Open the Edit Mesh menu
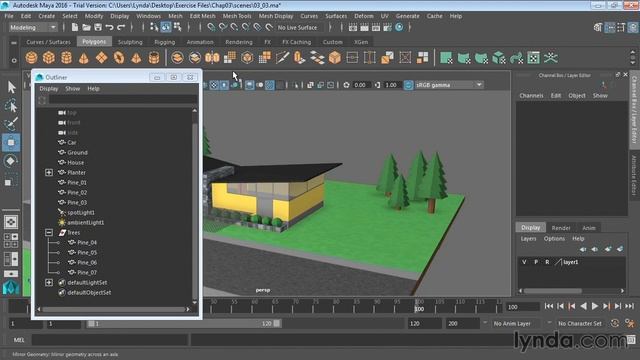 202,16
